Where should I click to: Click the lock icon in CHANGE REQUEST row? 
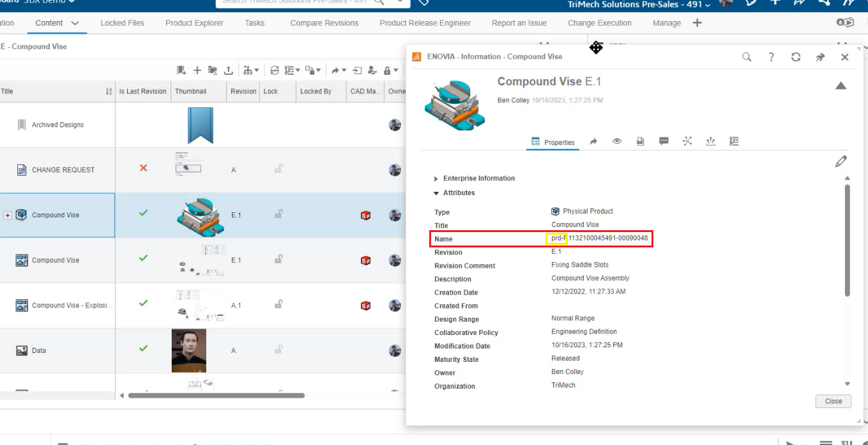click(x=278, y=169)
